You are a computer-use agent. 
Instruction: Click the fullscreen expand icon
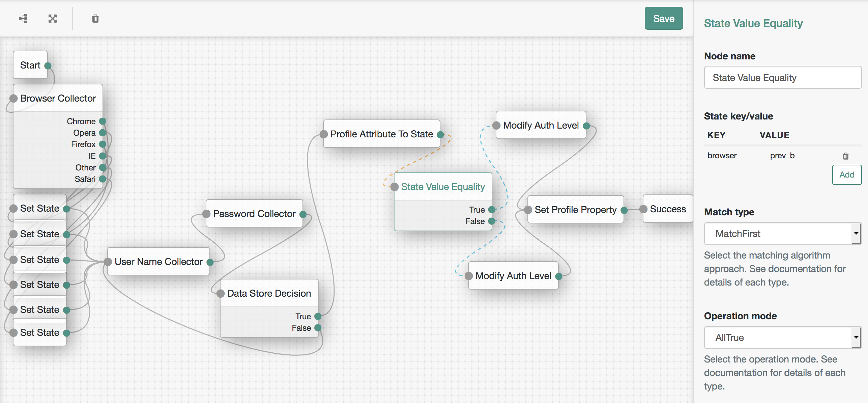coord(53,19)
